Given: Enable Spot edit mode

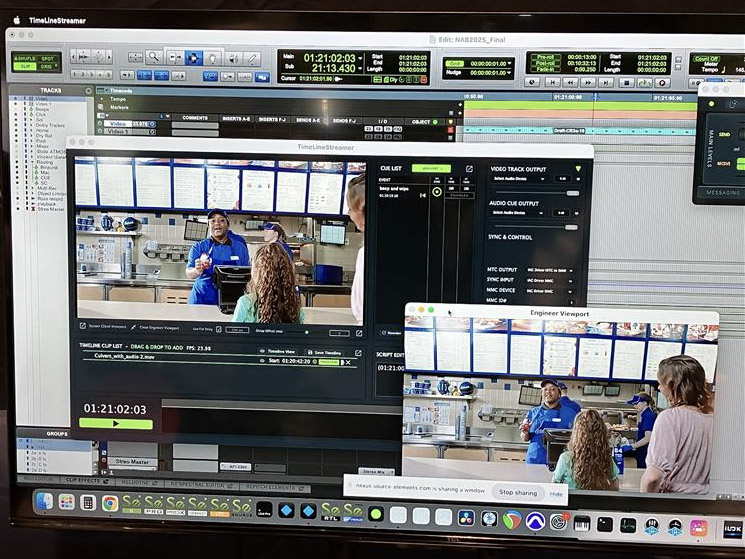Looking at the screenshot, I should coord(48,59).
